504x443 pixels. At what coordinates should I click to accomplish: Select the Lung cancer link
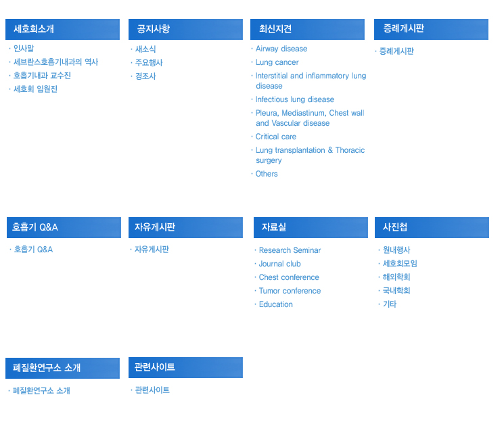click(277, 62)
